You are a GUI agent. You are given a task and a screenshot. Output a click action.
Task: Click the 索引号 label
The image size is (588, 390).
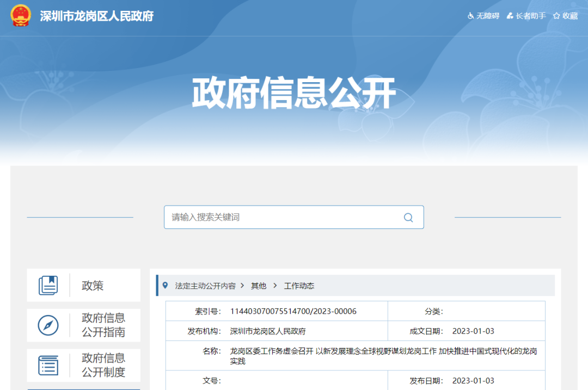click(208, 311)
